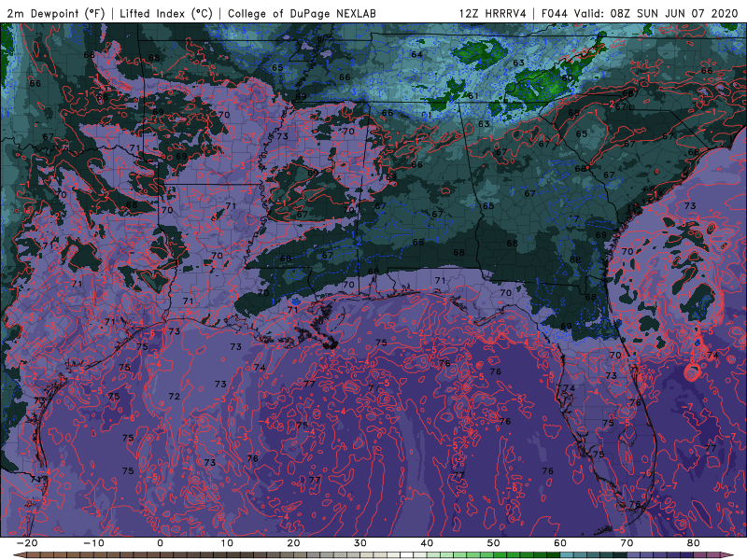Click the "F044 Valid: 08Z SUN JUN 07 2020" text
The image size is (747, 560).
(640, 13)
